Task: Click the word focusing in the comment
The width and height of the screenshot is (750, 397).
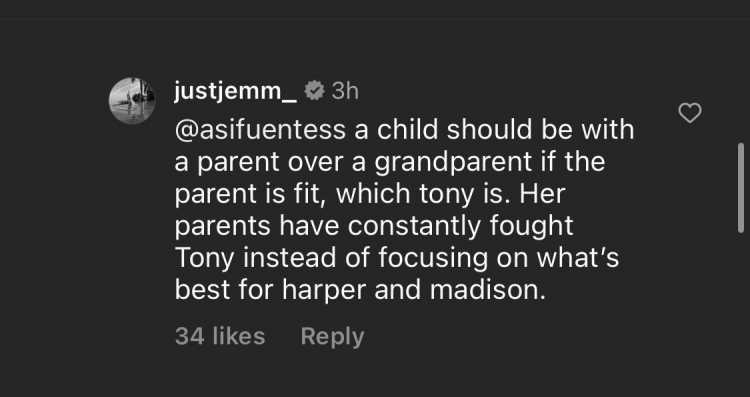Action: pos(433,259)
